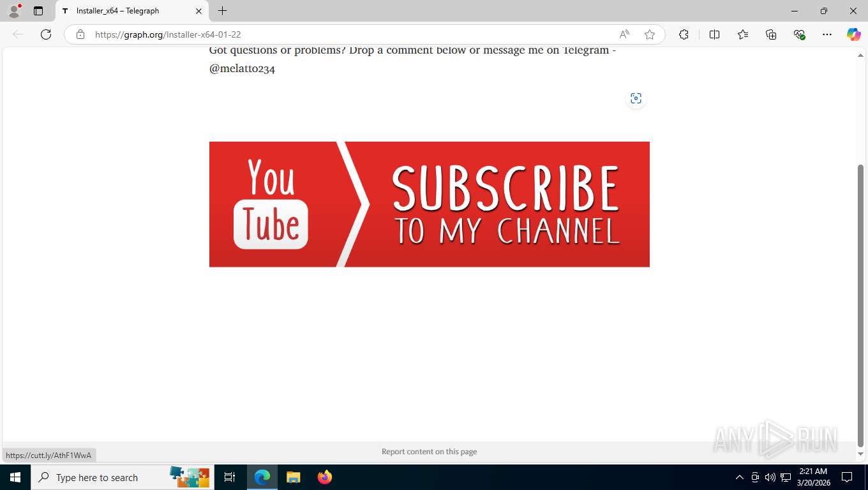This screenshot has height=490, width=868.
Task: Add this page to favorites star
Action: point(650,34)
